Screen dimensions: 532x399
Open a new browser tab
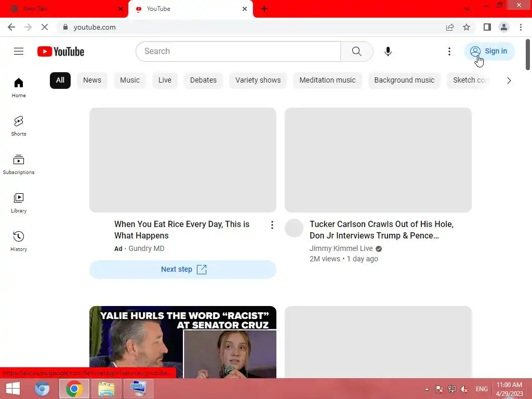(264, 9)
